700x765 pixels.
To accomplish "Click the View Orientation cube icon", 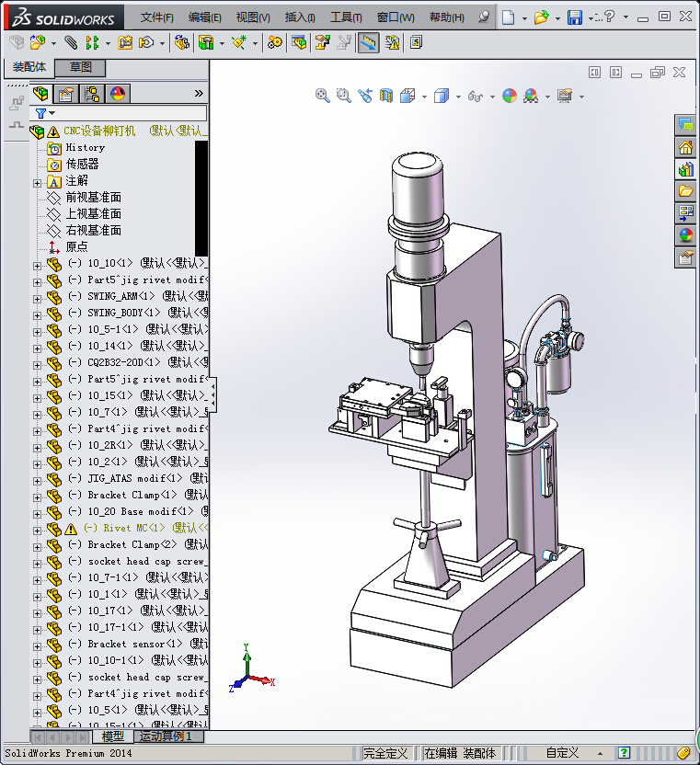I will (407, 96).
